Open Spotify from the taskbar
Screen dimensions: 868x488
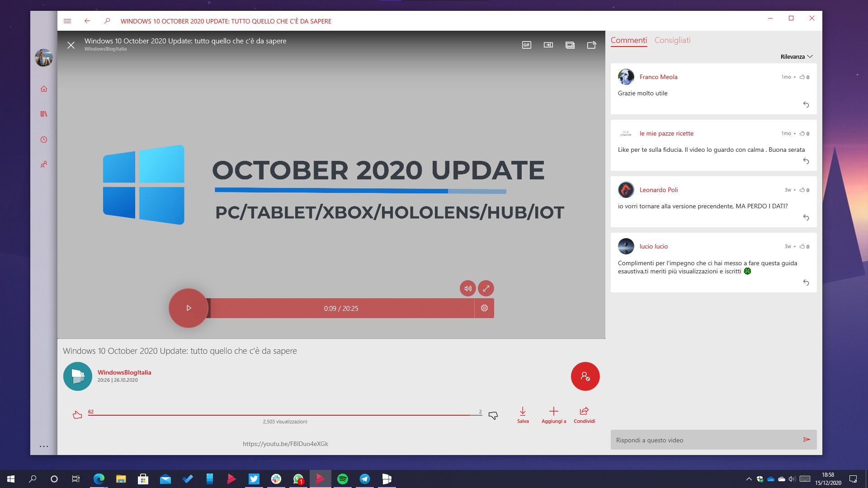[x=343, y=479]
